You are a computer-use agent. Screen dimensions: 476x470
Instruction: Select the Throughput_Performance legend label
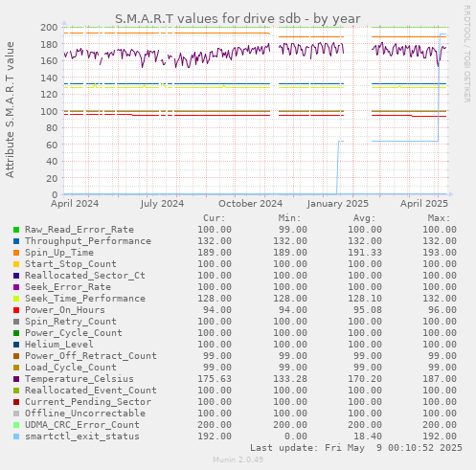pos(88,241)
